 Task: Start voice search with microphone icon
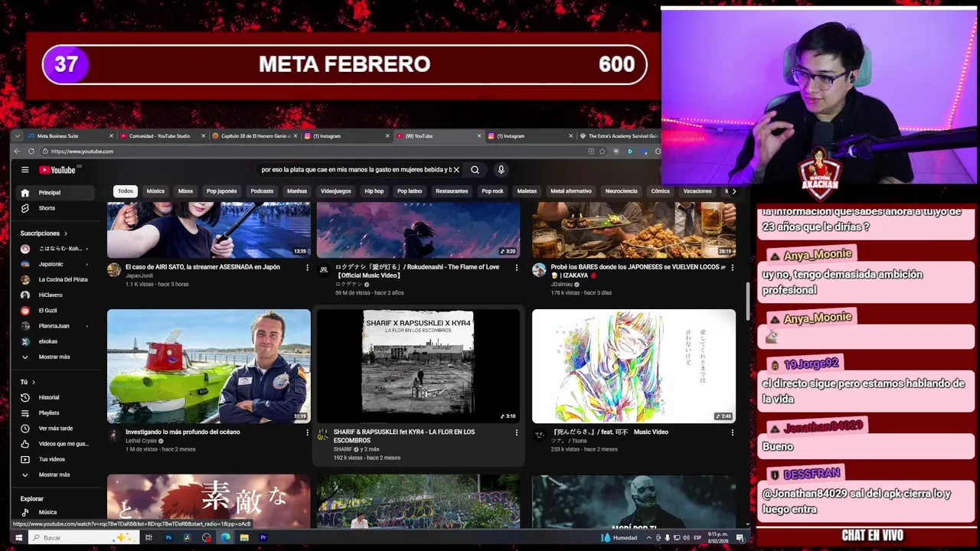pos(501,170)
